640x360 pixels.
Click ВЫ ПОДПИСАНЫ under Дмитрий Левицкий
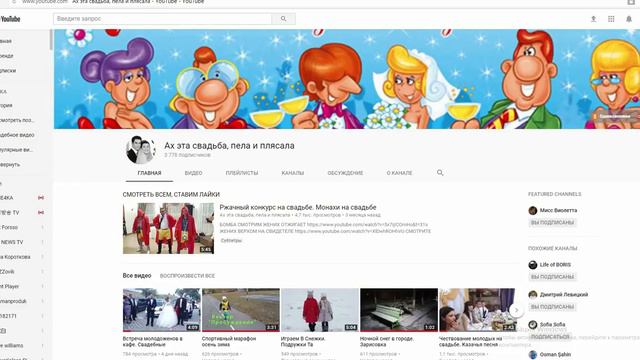point(552,307)
